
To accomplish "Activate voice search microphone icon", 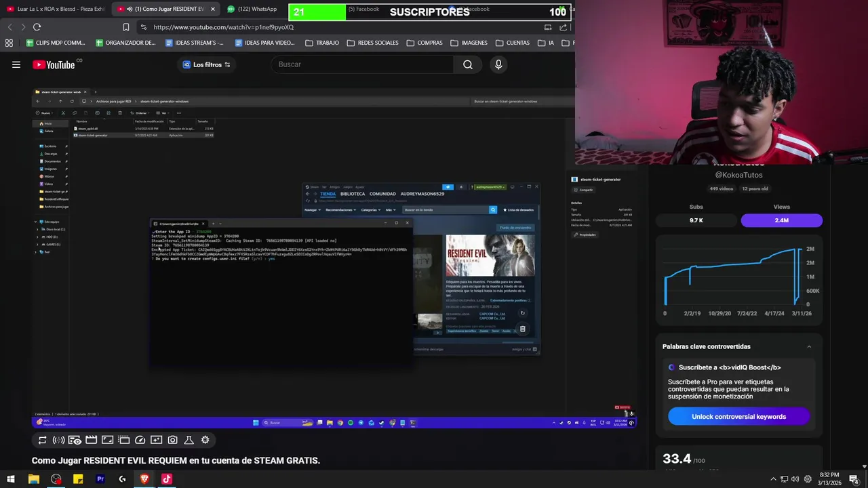I will click(x=498, y=64).
